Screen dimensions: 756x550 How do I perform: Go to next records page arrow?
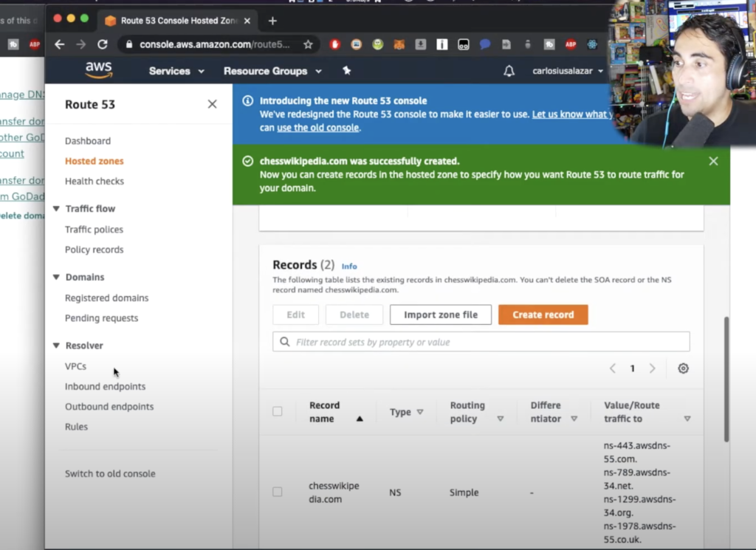point(652,368)
